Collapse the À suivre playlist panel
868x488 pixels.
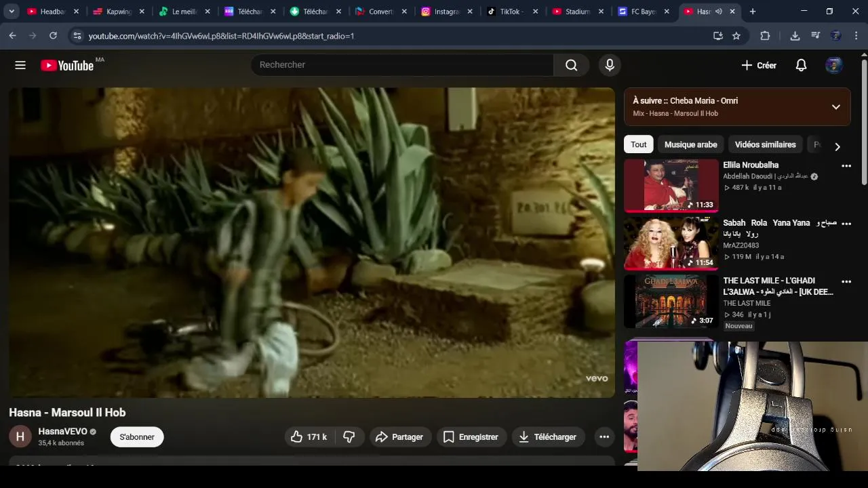(x=835, y=107)
